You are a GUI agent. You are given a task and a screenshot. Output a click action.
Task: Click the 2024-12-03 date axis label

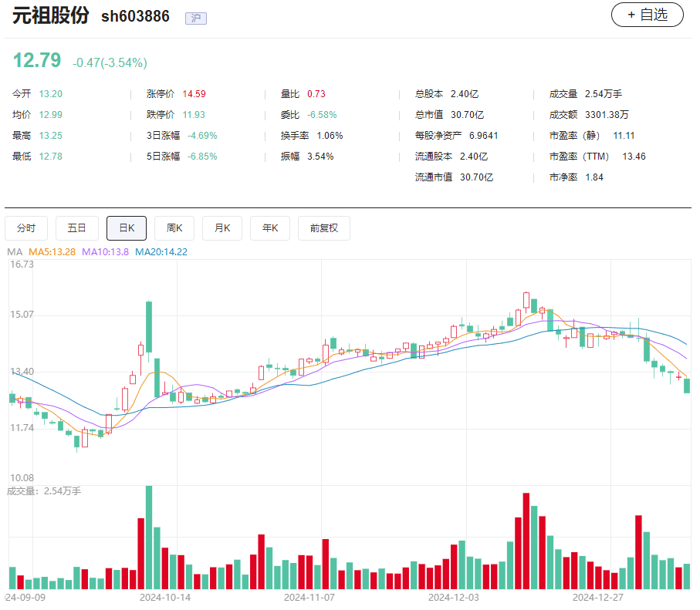[454, 598]
